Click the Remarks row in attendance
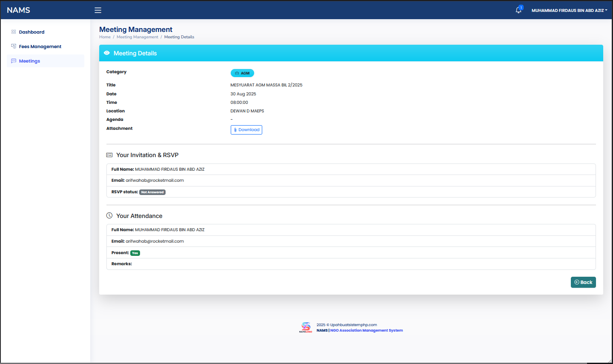 [351, 264]
